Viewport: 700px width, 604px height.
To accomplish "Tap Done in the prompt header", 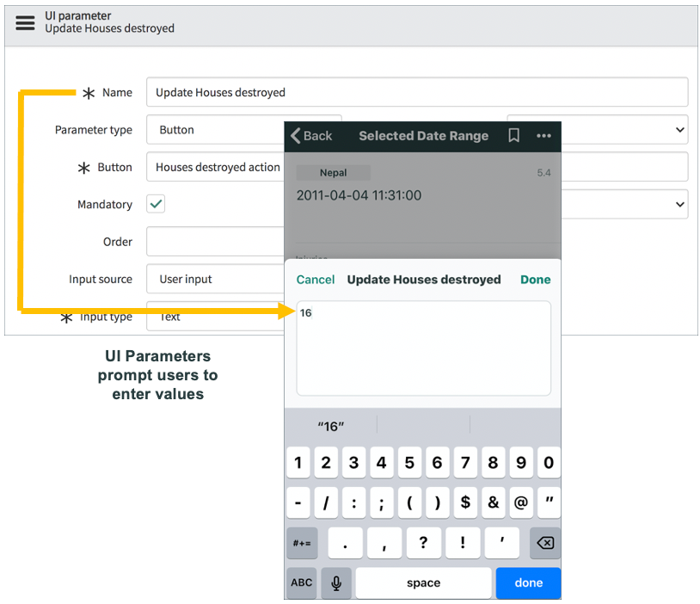I will pyautogui.click(x=535, y=280).
